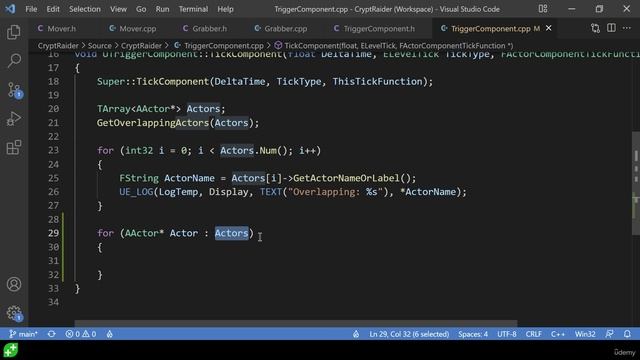
Task: Click TArray<AActor*> on line 20
Action: tap(139, 109)
